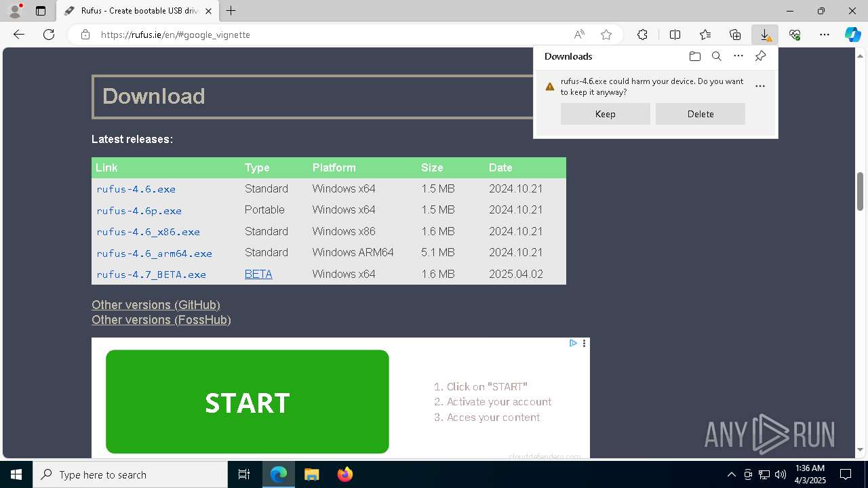This screenshot has height=488, width=868.
Task: Click the green START ad button
Action: (248, 402)
